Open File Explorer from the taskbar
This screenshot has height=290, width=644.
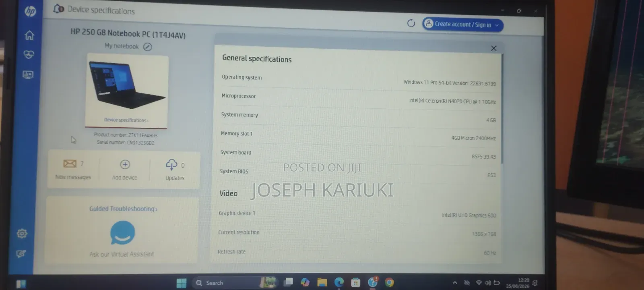point(322,282)
